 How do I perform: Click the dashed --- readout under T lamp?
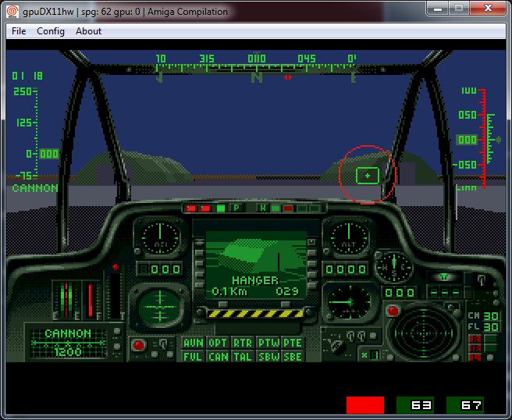[x=445, y=292]
